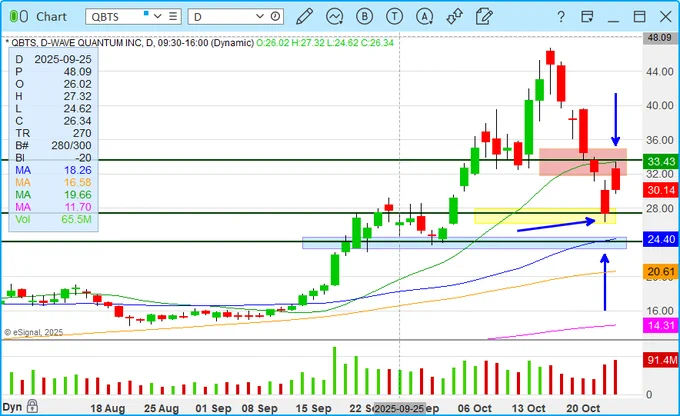
Task: Click the magenta MA 11.70 row
Action: 53,207
